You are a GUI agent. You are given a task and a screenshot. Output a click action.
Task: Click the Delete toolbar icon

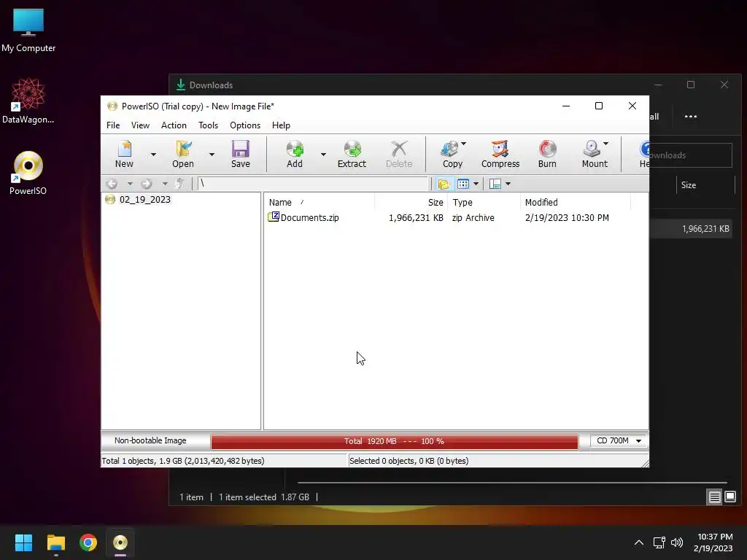(399, 154)
